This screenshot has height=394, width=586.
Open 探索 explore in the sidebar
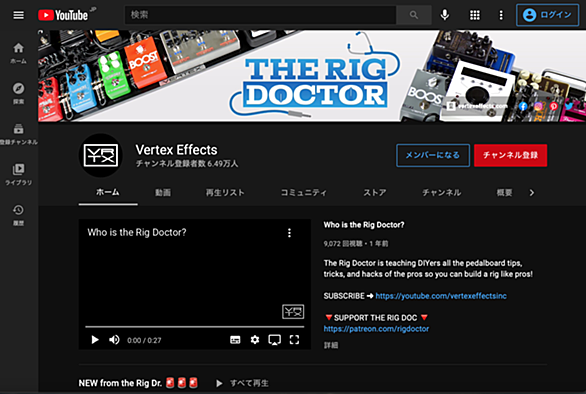click(18, 93)
